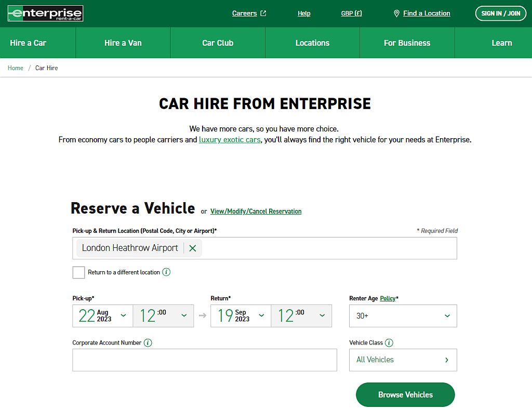Open the View/Modify/Cancel Reservation link

tap(256, 211)
